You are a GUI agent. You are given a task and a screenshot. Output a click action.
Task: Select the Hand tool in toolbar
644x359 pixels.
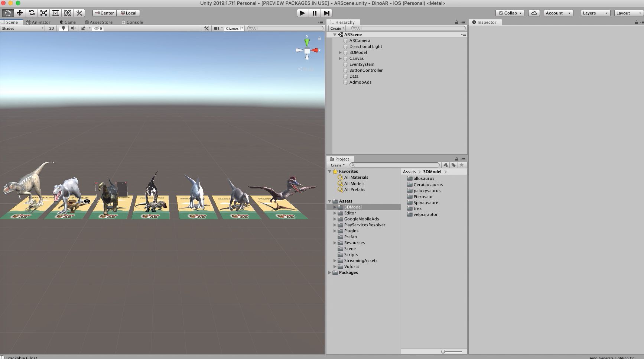tap(8, 13)
